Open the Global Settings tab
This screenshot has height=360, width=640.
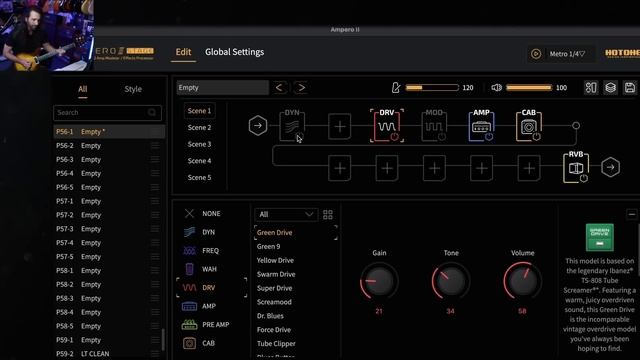(x=235, y=52)
